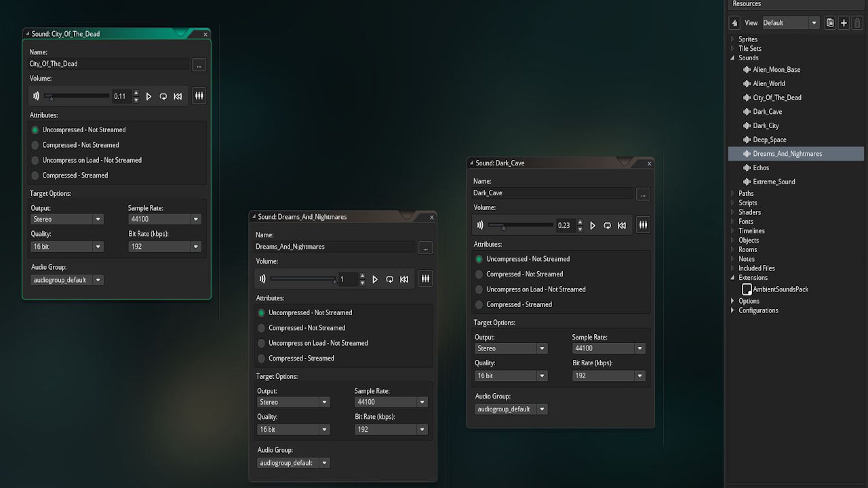868x488 pixels.
Task: Click the speaker icon beside City_Of_The_Dead volume slider
Action: [35, 96]
